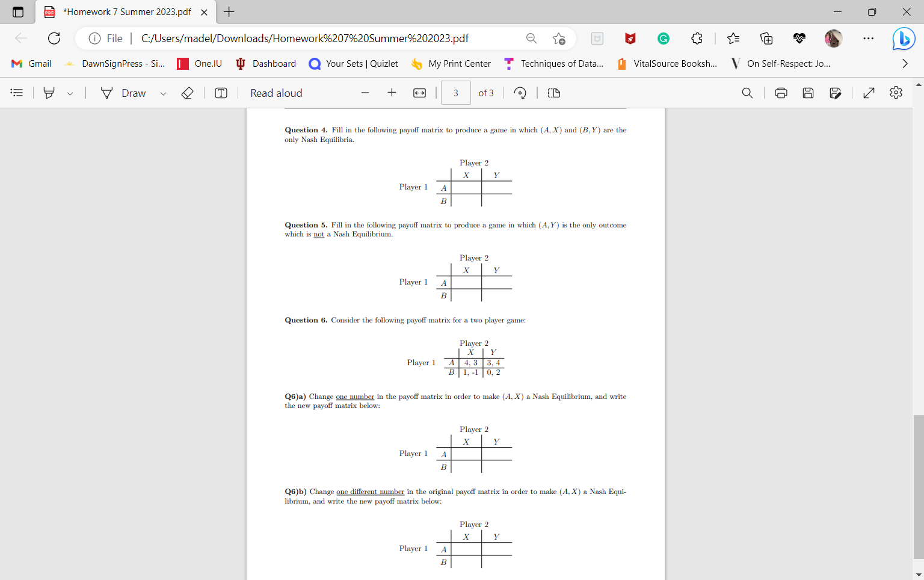Refresh the current page

coord(54,39)
